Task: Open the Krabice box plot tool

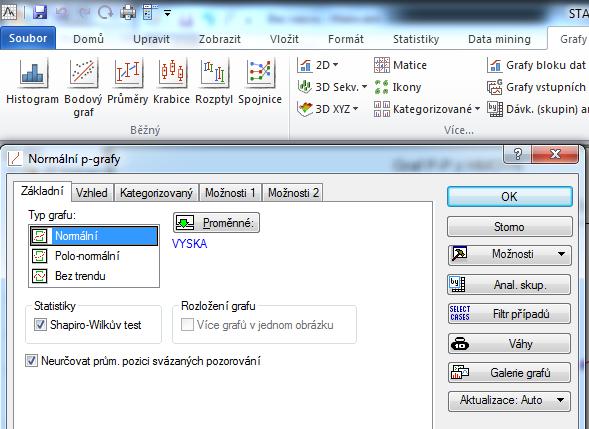Action: point(172,82)
